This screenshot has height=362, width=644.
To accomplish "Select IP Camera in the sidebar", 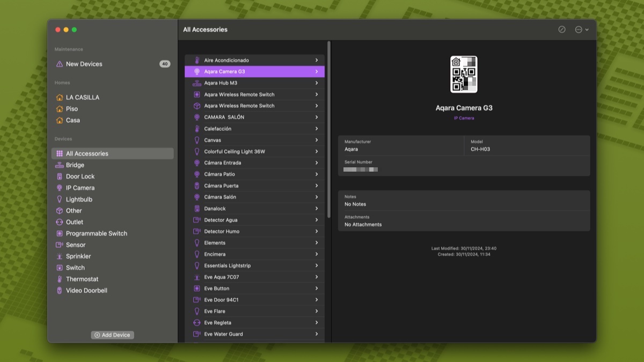I will click(x=80, y=188).
